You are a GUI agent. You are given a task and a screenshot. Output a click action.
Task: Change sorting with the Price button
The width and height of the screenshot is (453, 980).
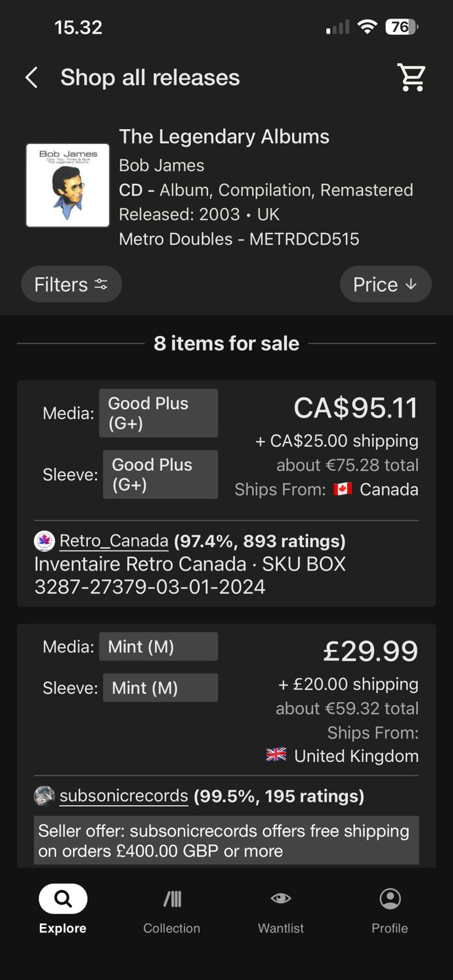click(x=386, y=285)
